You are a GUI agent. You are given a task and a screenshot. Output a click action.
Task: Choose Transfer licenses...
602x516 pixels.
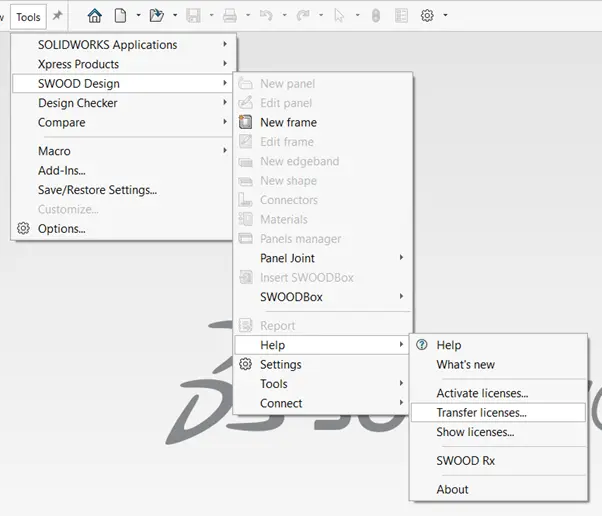(498, 412)
